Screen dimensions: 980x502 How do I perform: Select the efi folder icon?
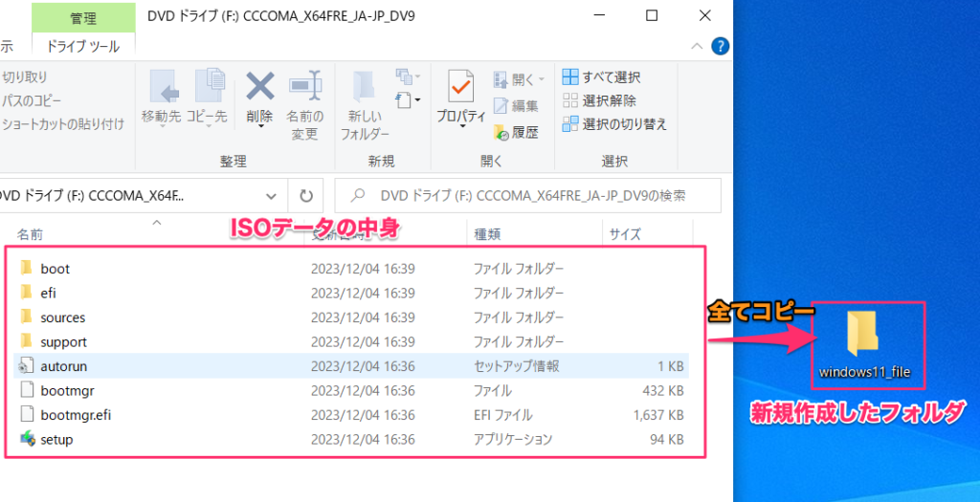[26, 293]
